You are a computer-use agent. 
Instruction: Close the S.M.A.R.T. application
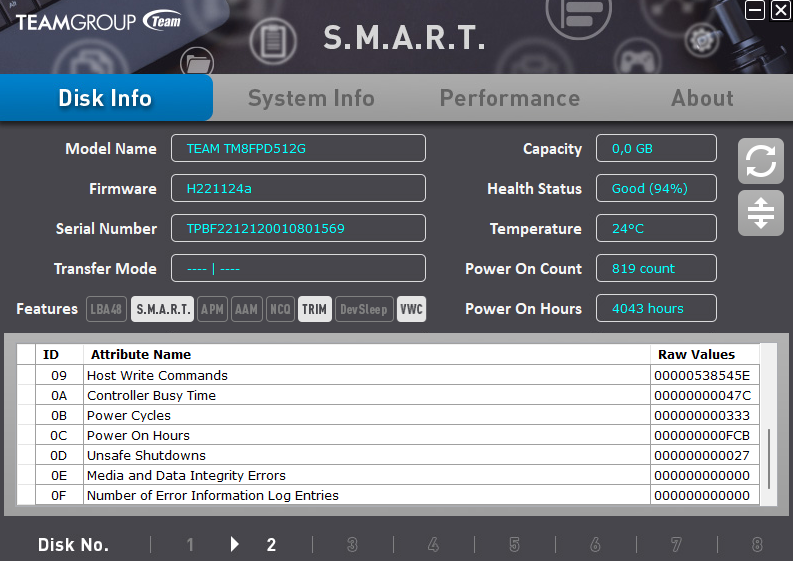pyautogui.click(x=780, y=11)
